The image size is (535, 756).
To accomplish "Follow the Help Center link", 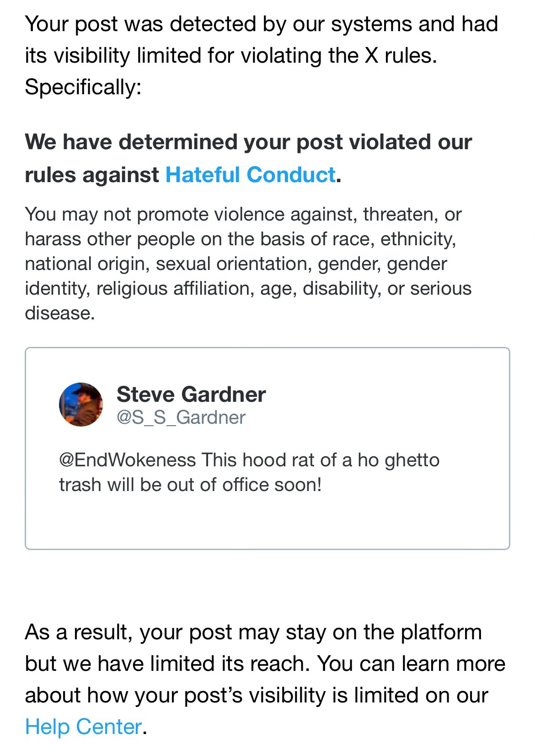I will [x=83, y=727].
